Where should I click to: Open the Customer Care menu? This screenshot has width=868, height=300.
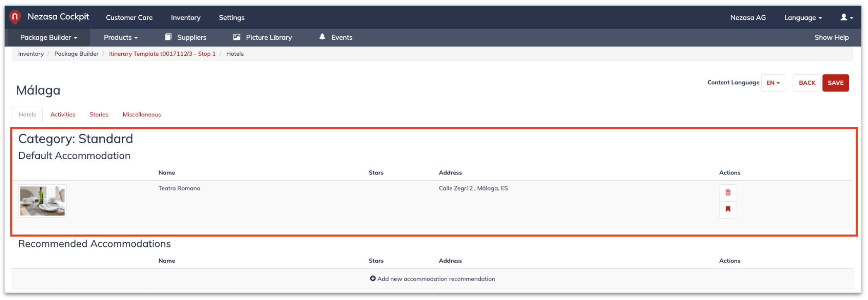(129, 18)
